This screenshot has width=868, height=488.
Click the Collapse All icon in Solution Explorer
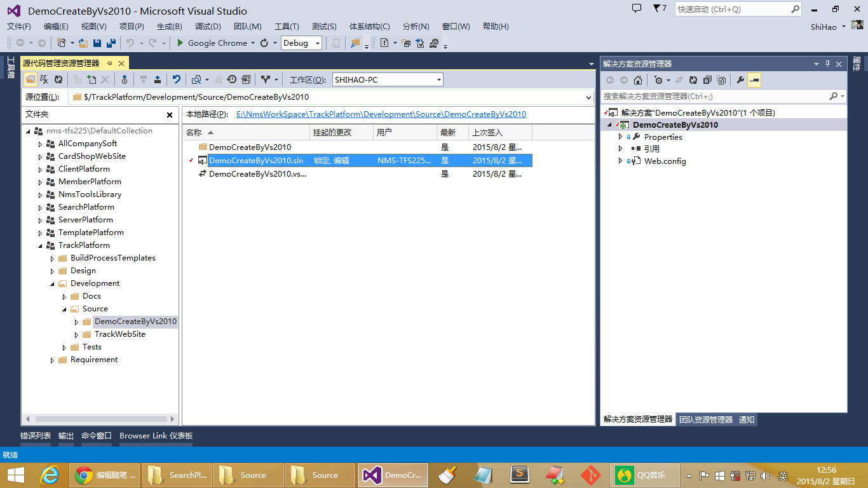coord(707,80)
